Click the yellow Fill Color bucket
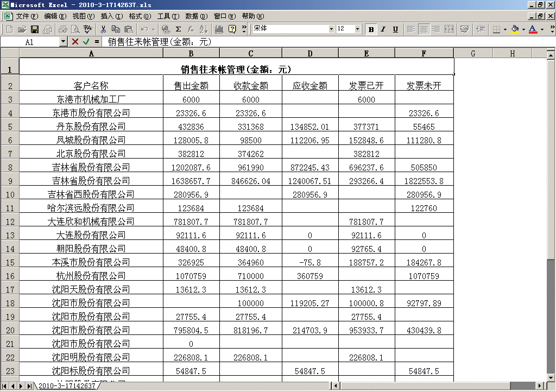 514,29
